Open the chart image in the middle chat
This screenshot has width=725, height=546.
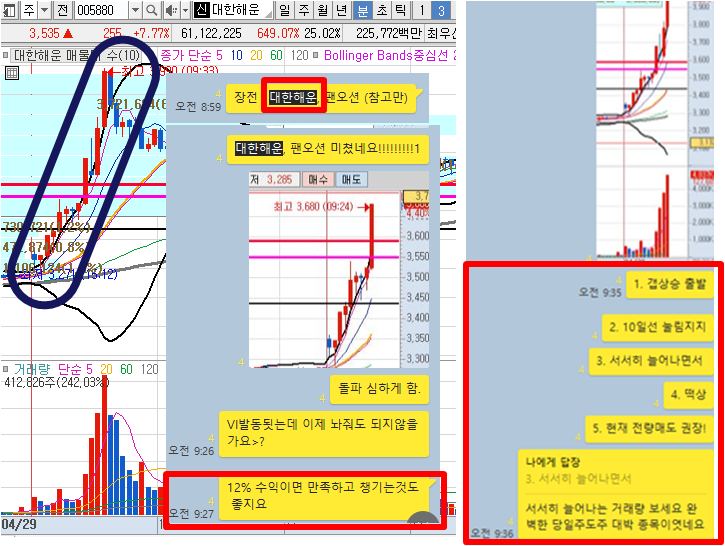338,270
